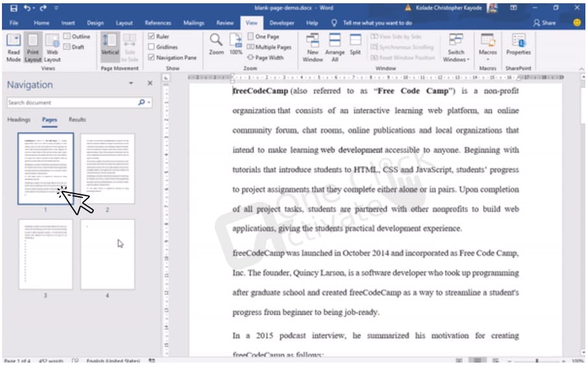Click the Save icon in title bar

[14, 8]
